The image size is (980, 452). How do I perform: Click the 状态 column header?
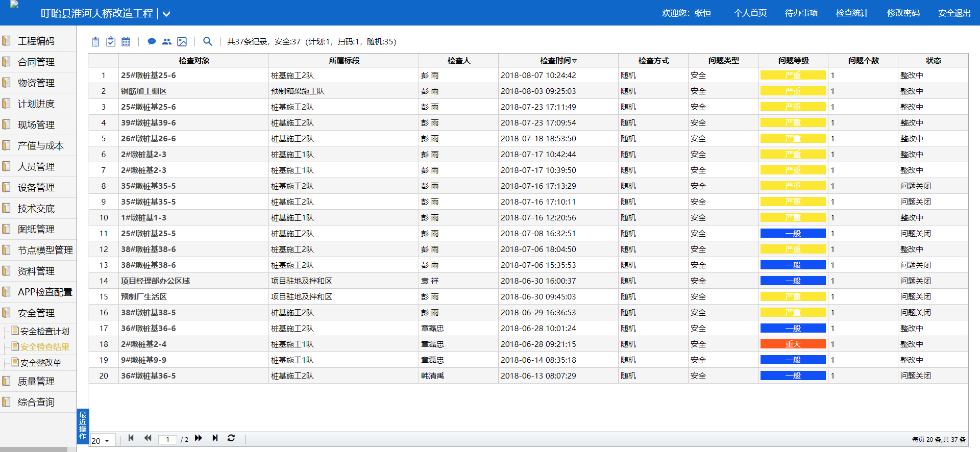[x=933, y=60]
